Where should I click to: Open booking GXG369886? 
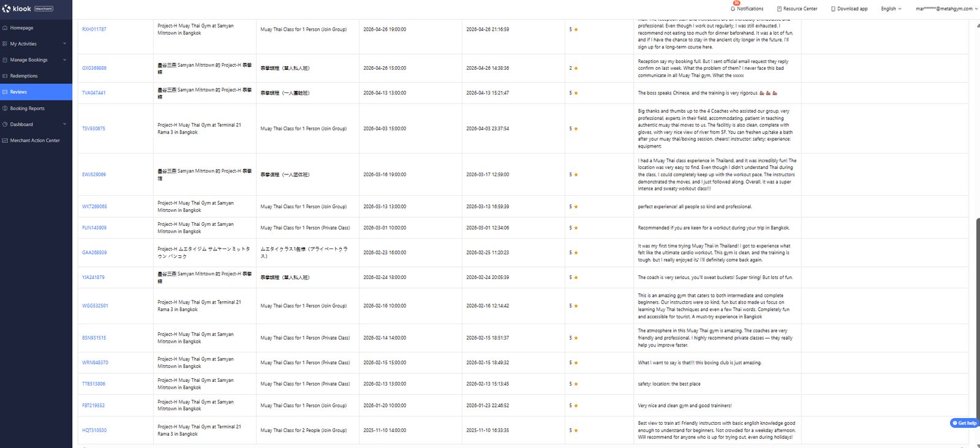tap(94, 68)
